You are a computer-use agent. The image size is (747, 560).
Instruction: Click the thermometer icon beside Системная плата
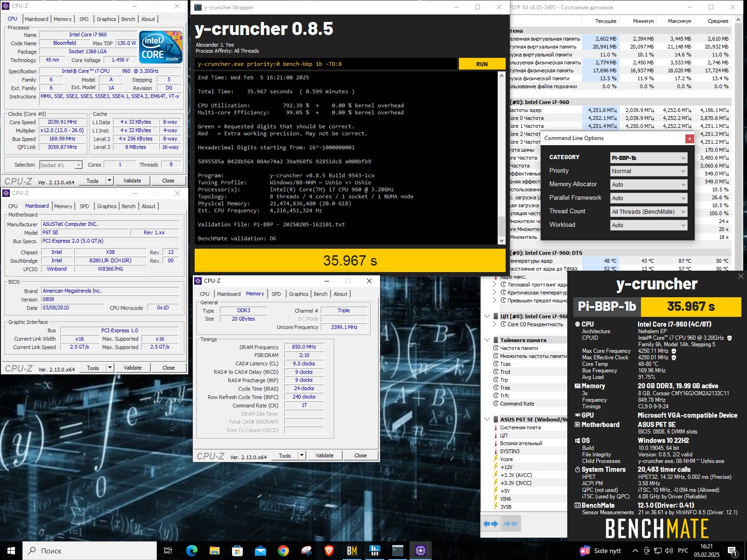[496, 427]
